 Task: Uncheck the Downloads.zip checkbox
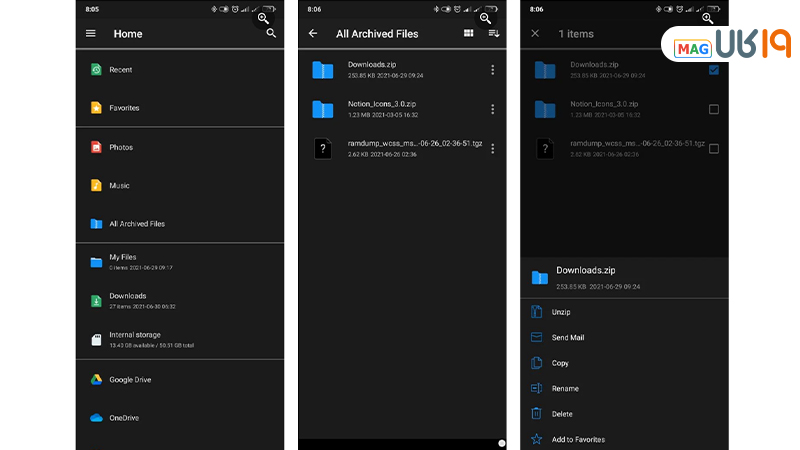713,70
